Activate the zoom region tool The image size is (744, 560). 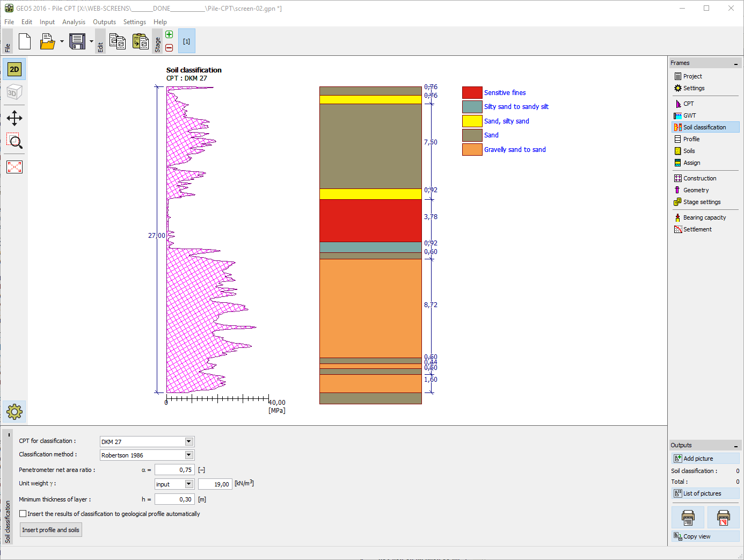pos(14,142)
